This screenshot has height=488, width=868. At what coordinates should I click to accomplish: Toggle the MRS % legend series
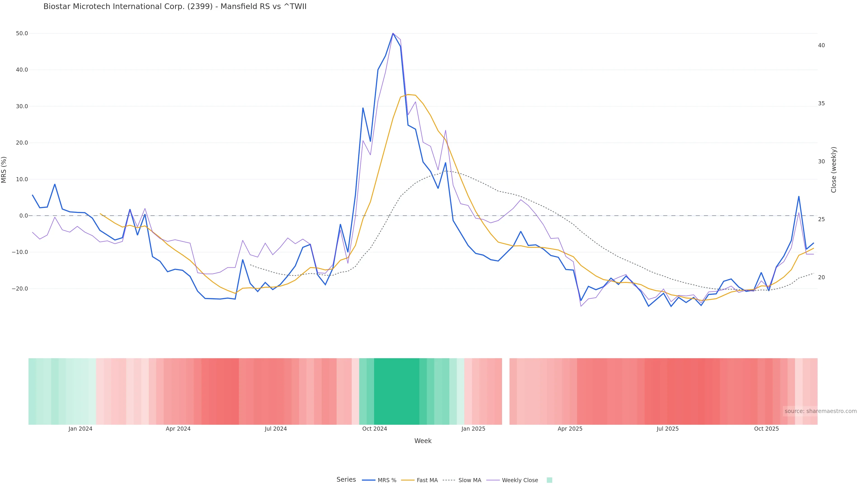387,480
